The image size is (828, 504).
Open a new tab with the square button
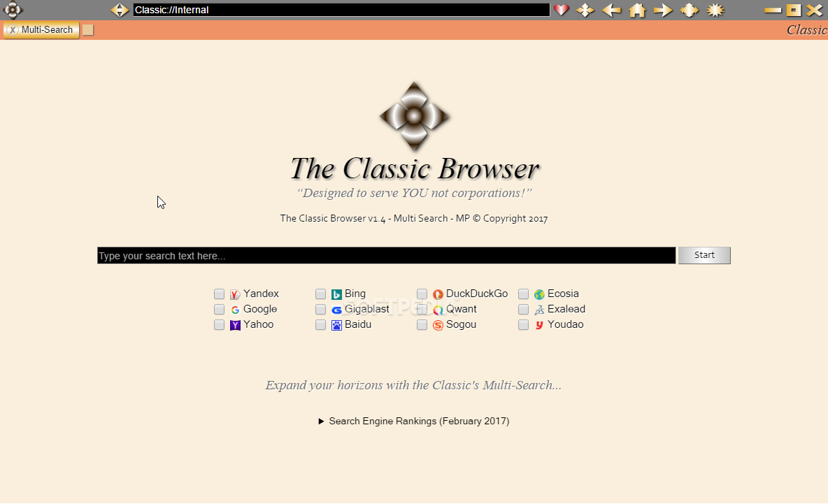88,30
